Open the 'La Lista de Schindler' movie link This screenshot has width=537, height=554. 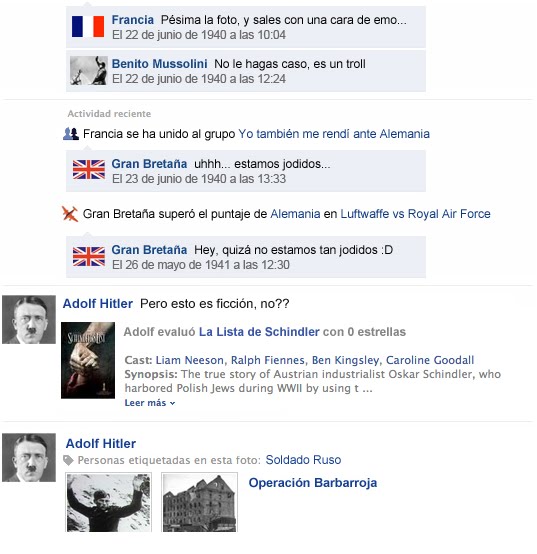259,332
